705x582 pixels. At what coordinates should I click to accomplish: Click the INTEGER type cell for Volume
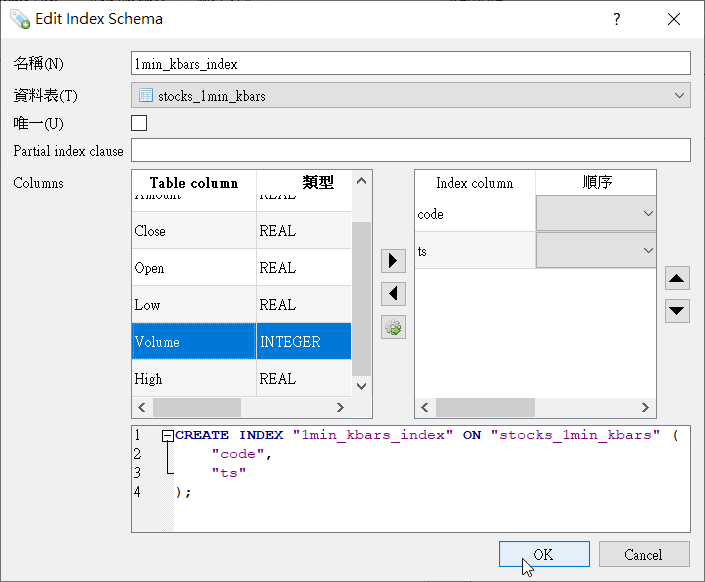(x=304, y=341)
